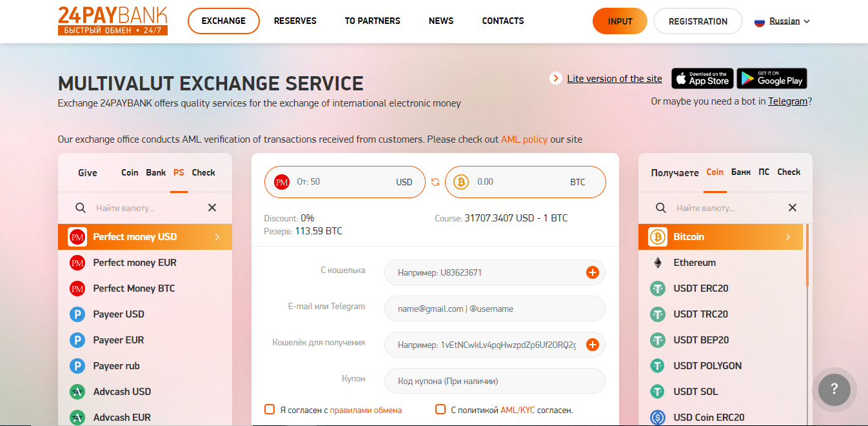Switch to the Coin tab in Give panel
The width and height of the screenshot is (868, 426).
pyautogui.click(x=130, y=172)
